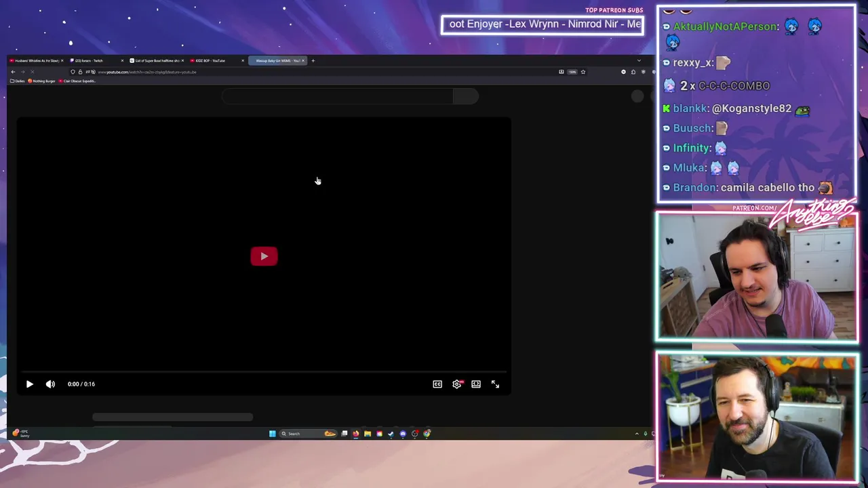Click username 'Buusch' in chat
The width and height of the screenshot is (868, 488).
pos(692,128)
